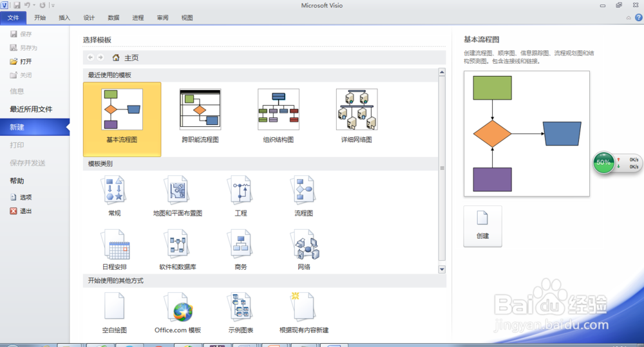Switch to the 审阅 ribbon tab
The height and width of the screenshot is (347, 644).
tap(163, 17)
